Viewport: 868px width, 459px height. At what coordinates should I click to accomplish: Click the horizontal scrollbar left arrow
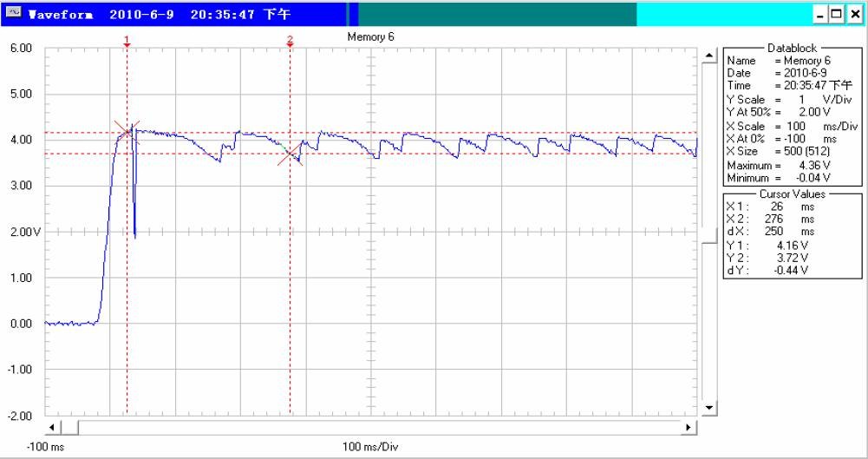(52, 428)
